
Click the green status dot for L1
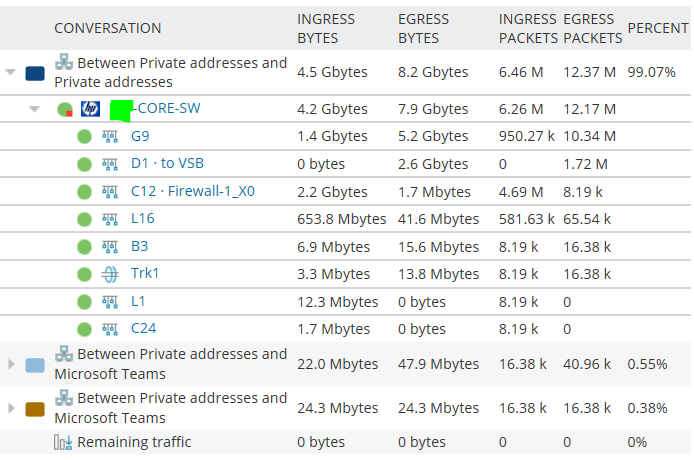84,302
